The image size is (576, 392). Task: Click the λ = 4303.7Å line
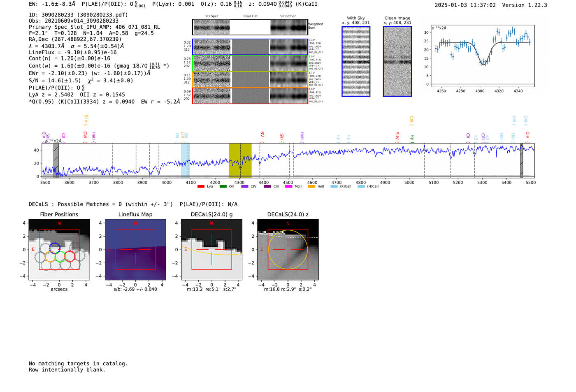tap(77, 46)
